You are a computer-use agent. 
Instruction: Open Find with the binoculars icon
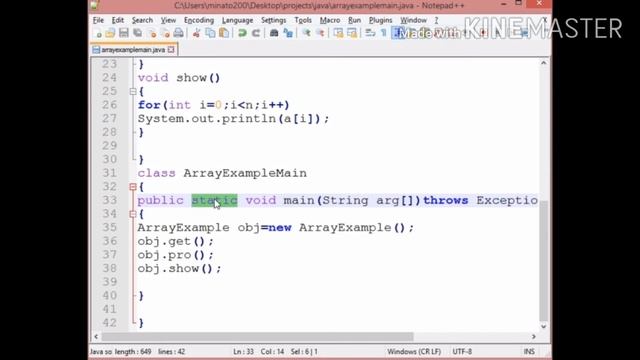point(274,33)
